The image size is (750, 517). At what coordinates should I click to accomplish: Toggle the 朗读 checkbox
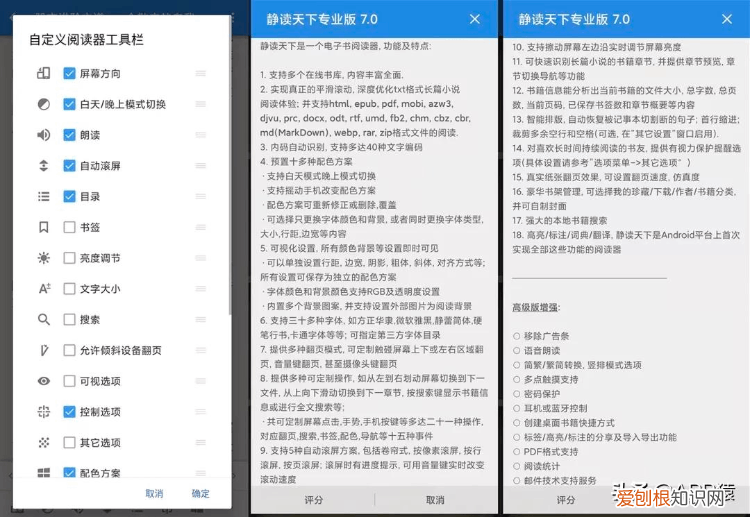click(69, 135)
